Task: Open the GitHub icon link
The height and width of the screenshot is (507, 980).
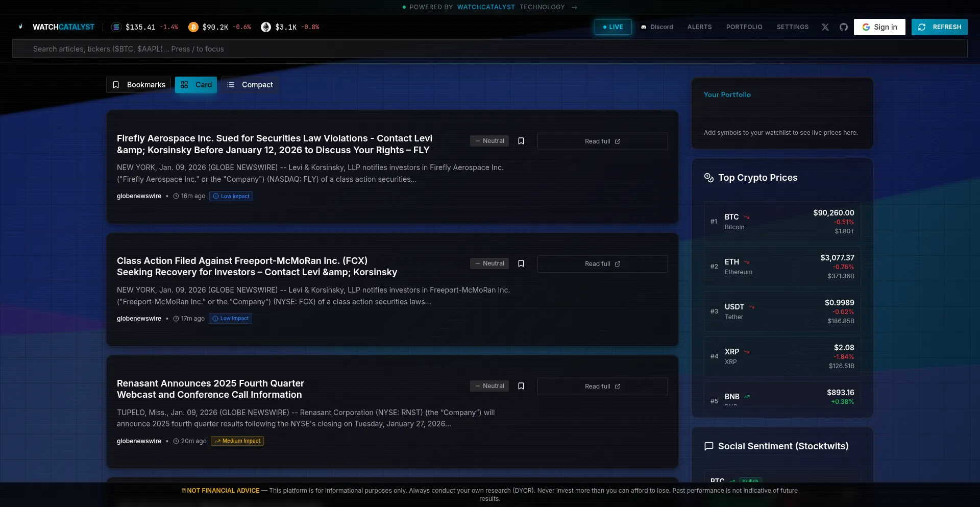Action: 843,27
